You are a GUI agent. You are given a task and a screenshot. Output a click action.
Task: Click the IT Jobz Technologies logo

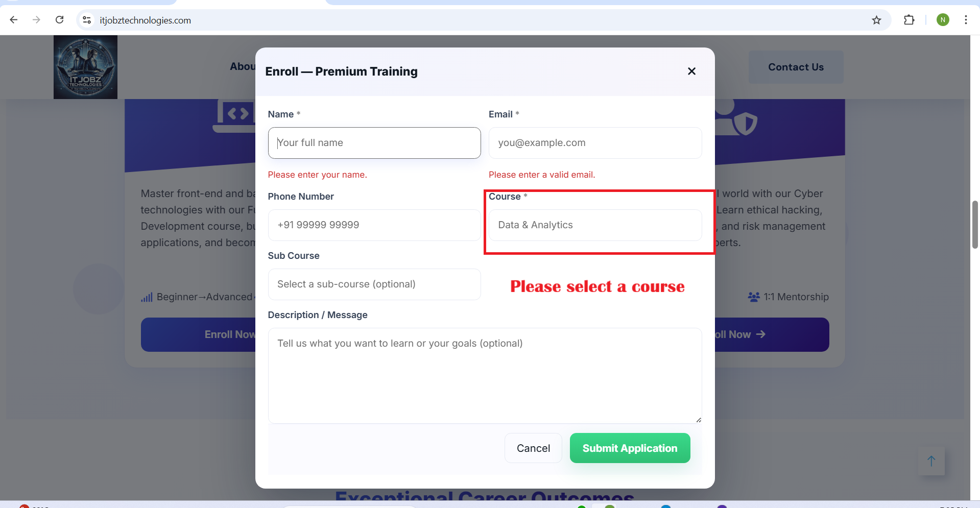(85, 67)
